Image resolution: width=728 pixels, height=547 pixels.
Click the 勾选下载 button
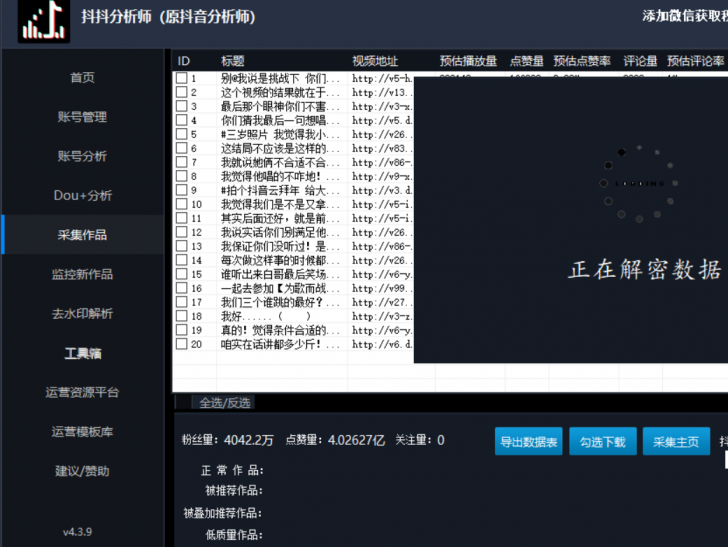603,441
